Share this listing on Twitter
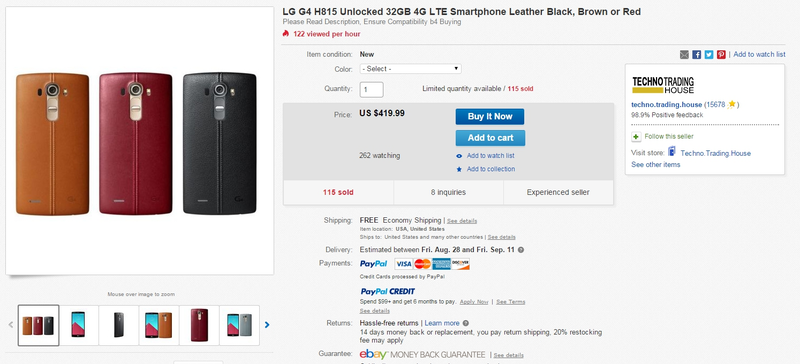Screen dimensions: 800x364 pyautogui.click(x=709, y=55)
